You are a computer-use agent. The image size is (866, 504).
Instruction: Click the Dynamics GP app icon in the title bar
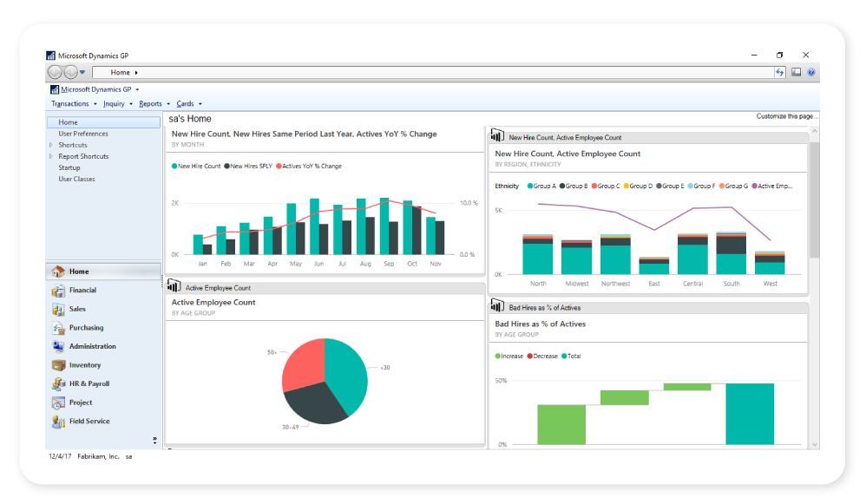51,56
